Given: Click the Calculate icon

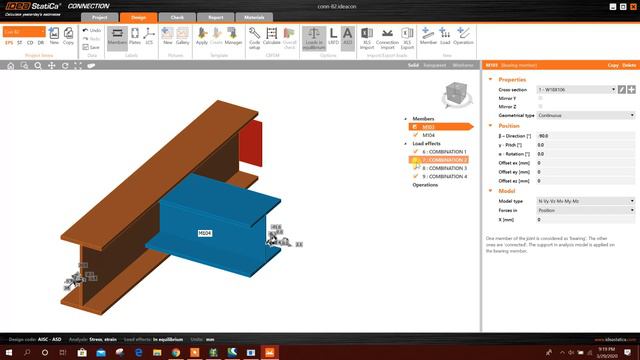Looking at the screenshot, I should [271, 36].
